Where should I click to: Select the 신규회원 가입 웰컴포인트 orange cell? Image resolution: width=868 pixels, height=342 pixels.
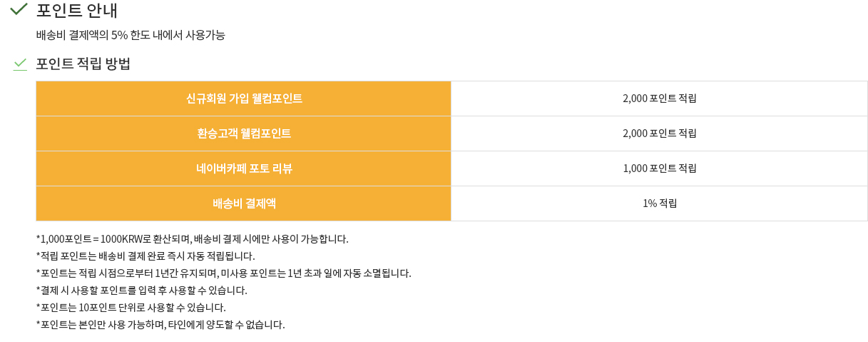pos(244,99)
